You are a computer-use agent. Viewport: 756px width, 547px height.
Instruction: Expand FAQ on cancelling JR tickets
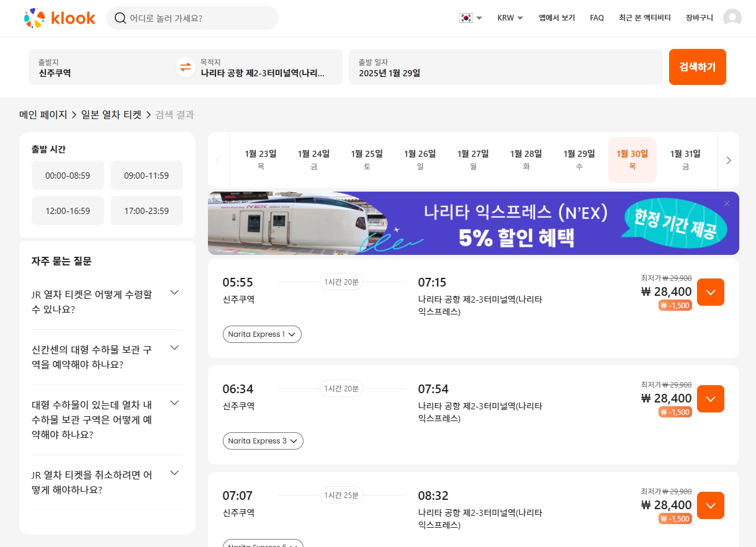click(107, 482)
